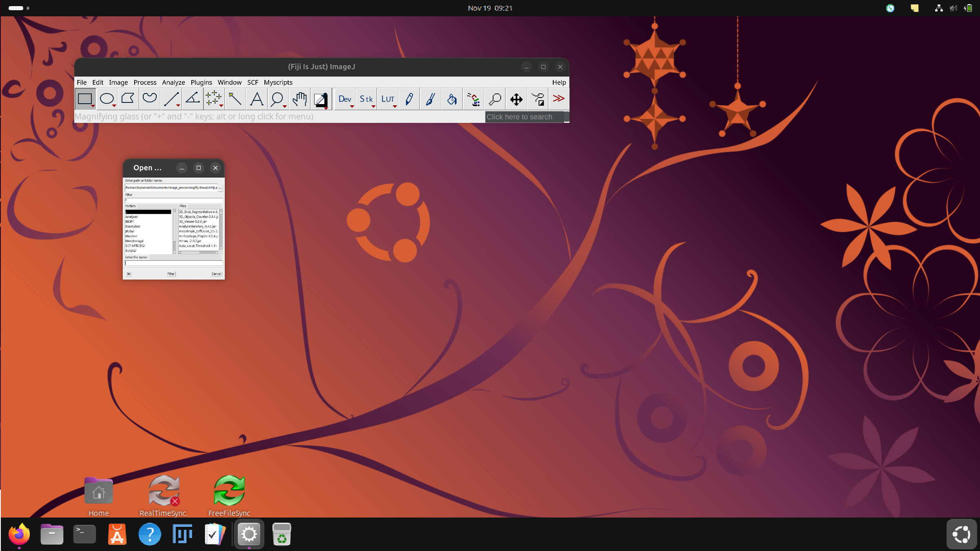Open the Stk stacks menu
This screenshot has width=980, height=551.
click(x=366, y=99)
